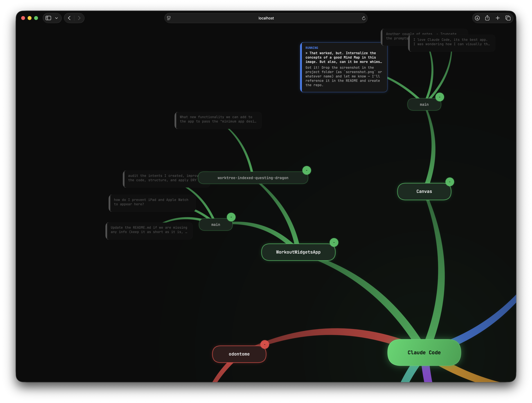Click the forward navigation arrow

click(x=79, y=18)
